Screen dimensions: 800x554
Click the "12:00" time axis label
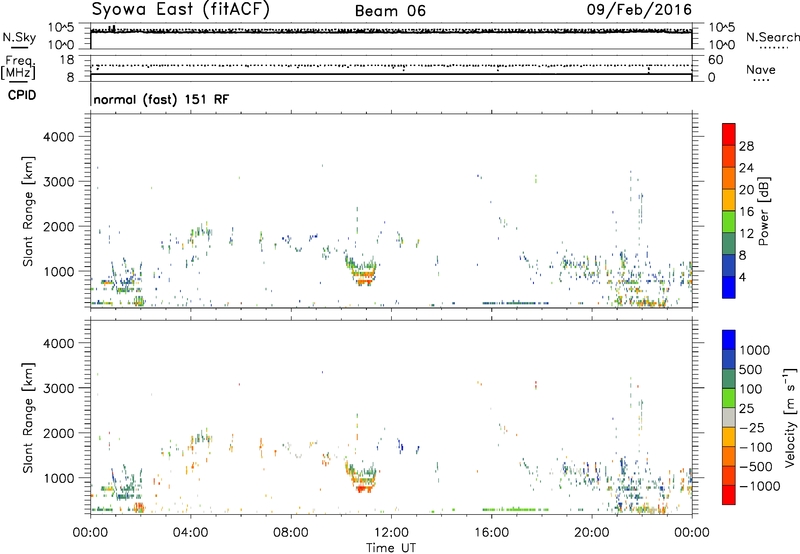(x=391, y=533)
